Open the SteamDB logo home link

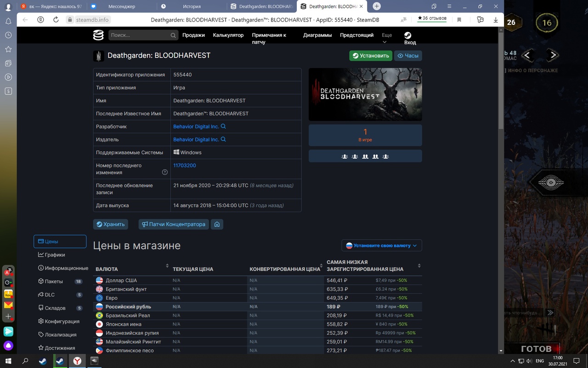coord(98,35)
